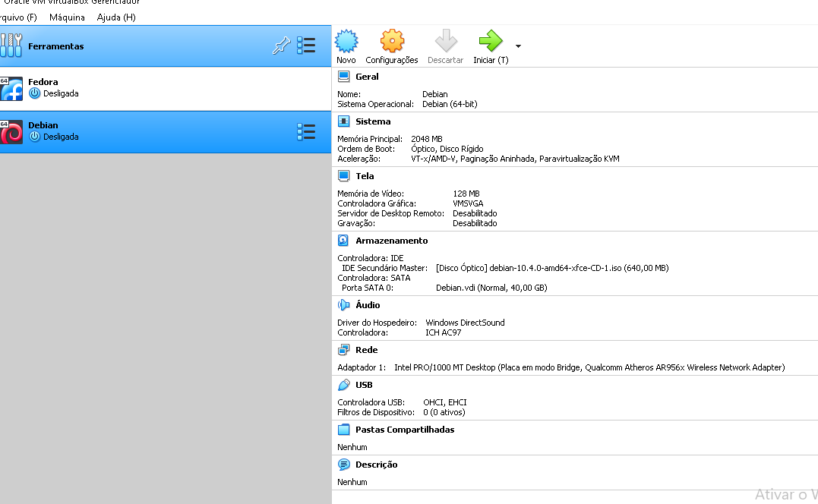Open the USB section header link
818x504 pixels.
click(x=364, y=385)
